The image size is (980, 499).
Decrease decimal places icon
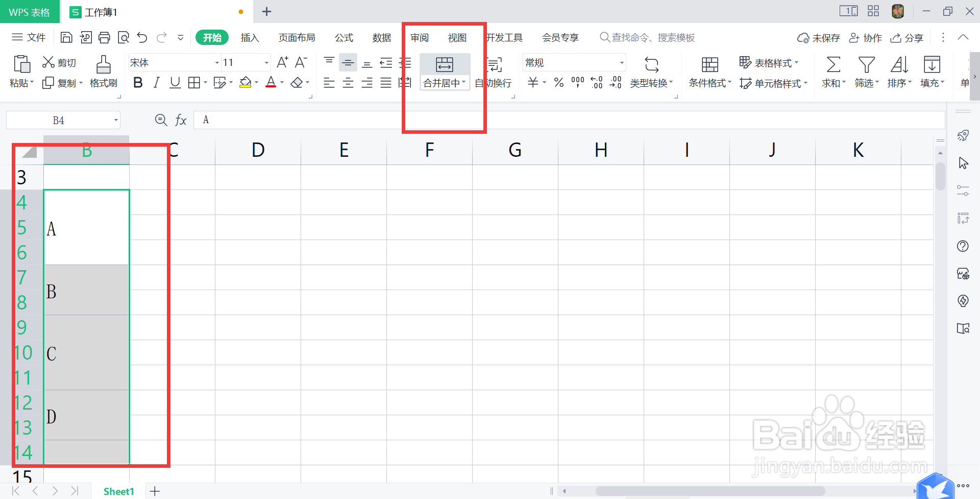(616, 82)
